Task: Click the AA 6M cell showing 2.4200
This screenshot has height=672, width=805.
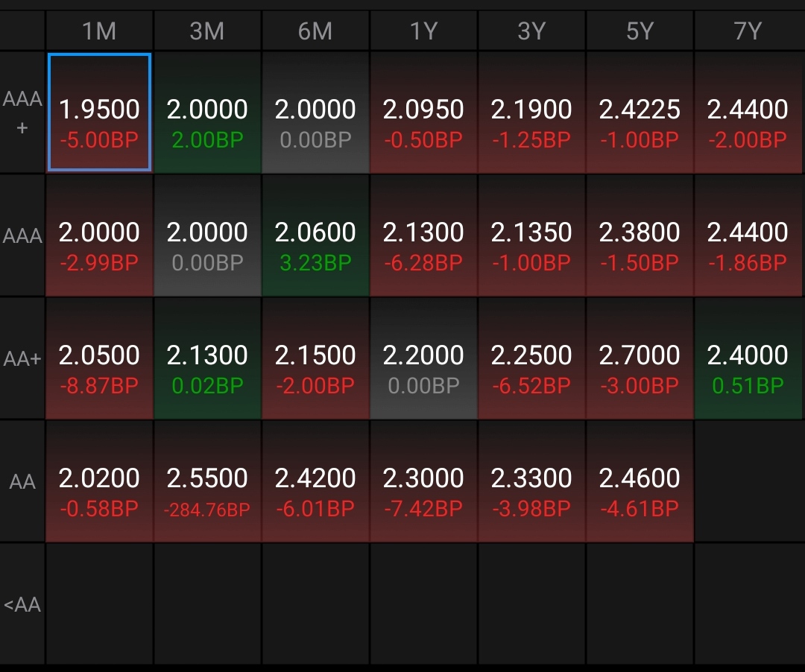Action: click(x=315, y=481)
